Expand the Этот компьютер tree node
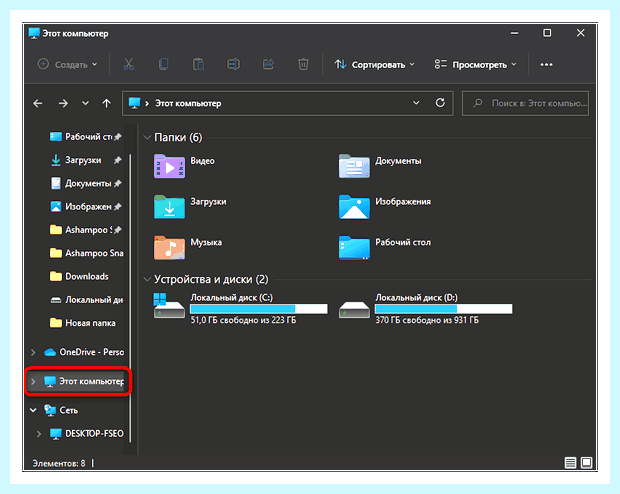The height and width of the screenshot is (494, 620). (33, 381)
